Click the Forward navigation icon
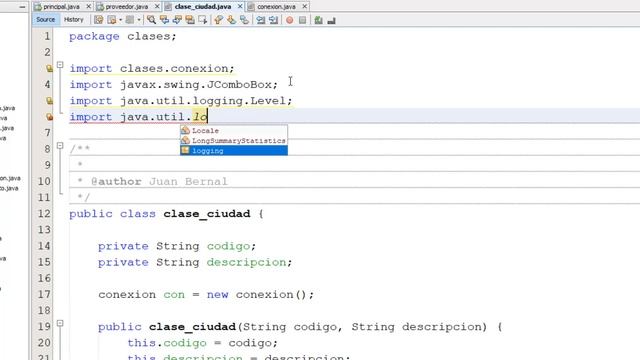 coord(130,20)
